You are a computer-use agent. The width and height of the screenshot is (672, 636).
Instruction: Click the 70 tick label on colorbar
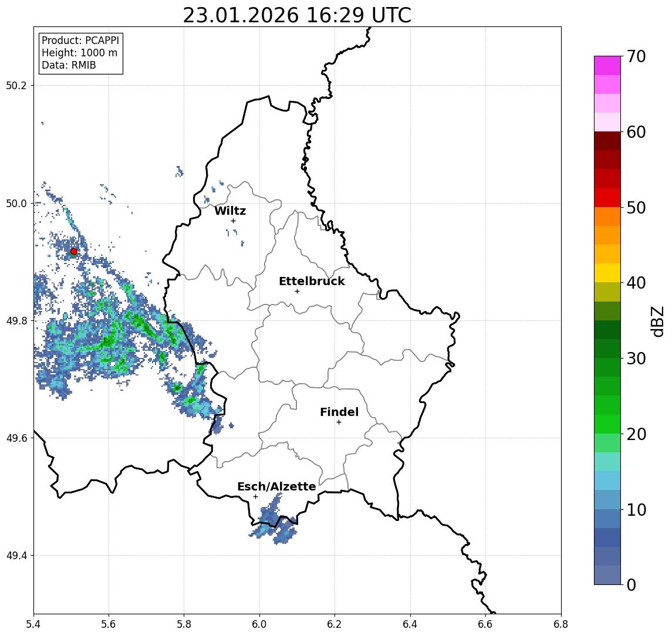tap(636, 56)
